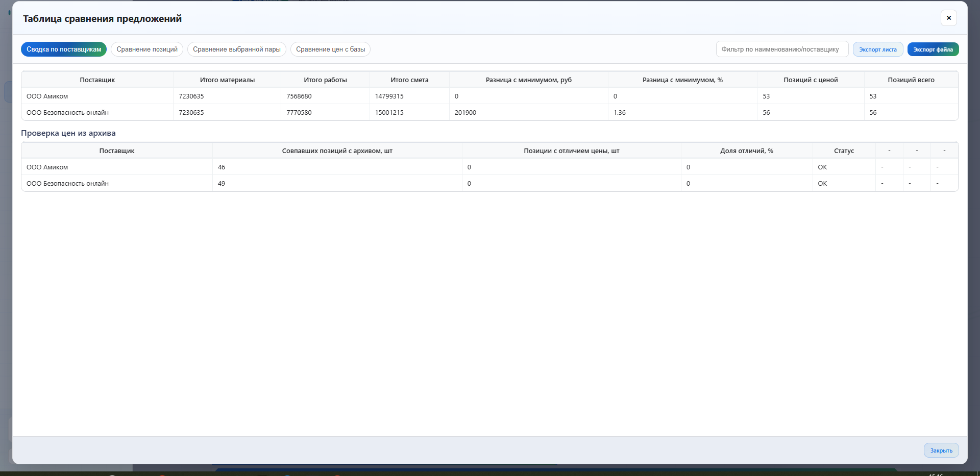Select the Итого материалы column header
The height and width of the screenshot is (476, 980).
tap(227, 80)
